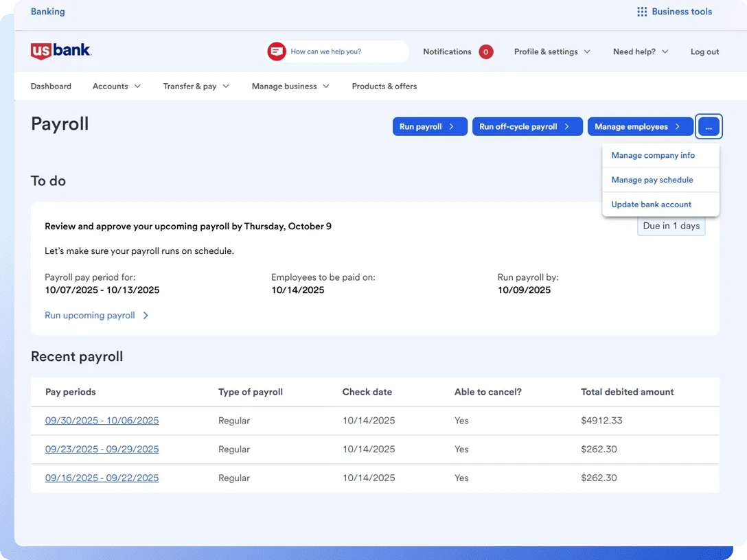Click arrow next to Run upcoming payroll

pos(146,316)
